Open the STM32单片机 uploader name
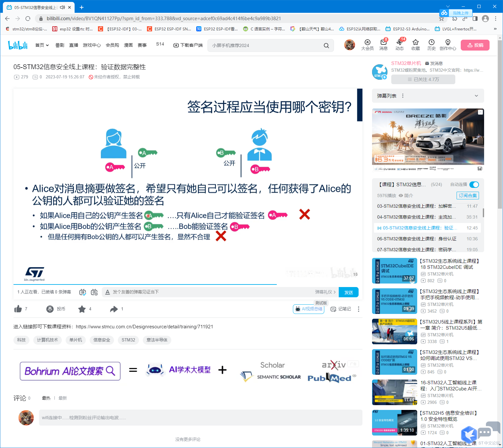Viewport: 503px width, 448px height. (x=406, y=63)
